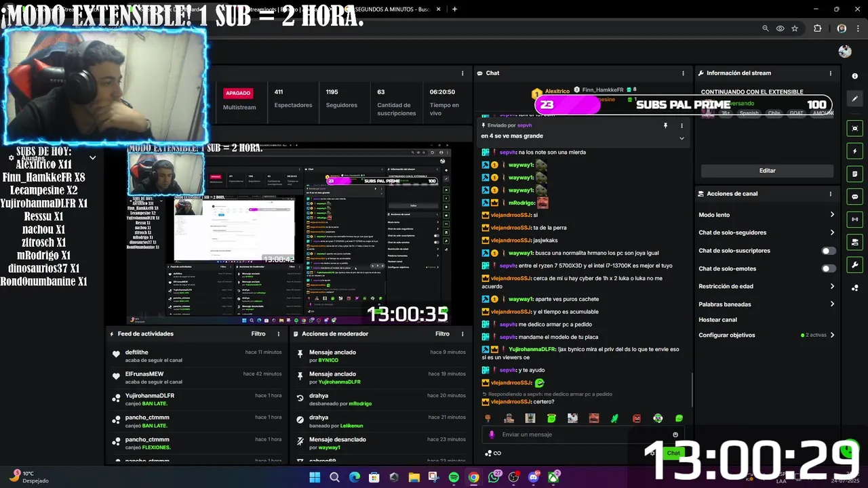Screen dimensions: 868x488
Task: Open the pinned message options menu
Action: click(x=682, y=125)
